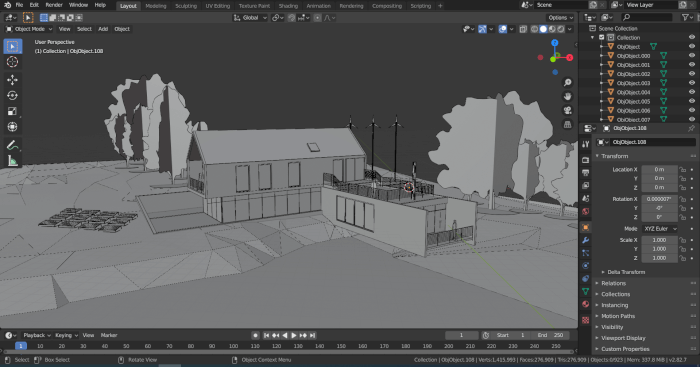Image resolution: width=700 pixels, height=367 pixels.
Task: Switch to the Modeling workspace tab
Action: point(156,6)
